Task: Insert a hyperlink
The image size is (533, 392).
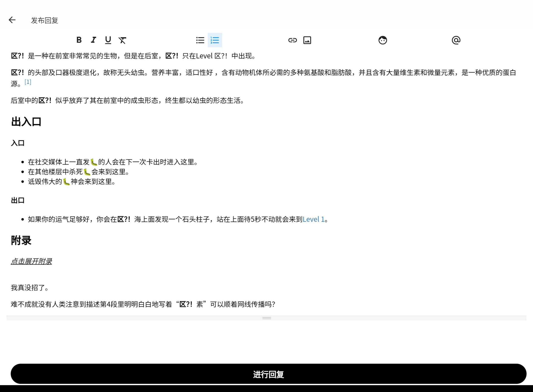Action: [x=292, y=40]
